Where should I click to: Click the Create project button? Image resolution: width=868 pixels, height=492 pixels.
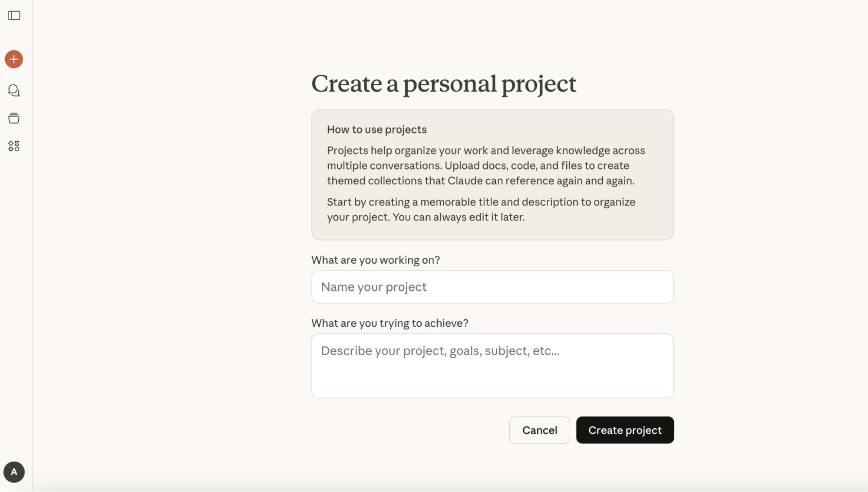(x=625, y=430)
